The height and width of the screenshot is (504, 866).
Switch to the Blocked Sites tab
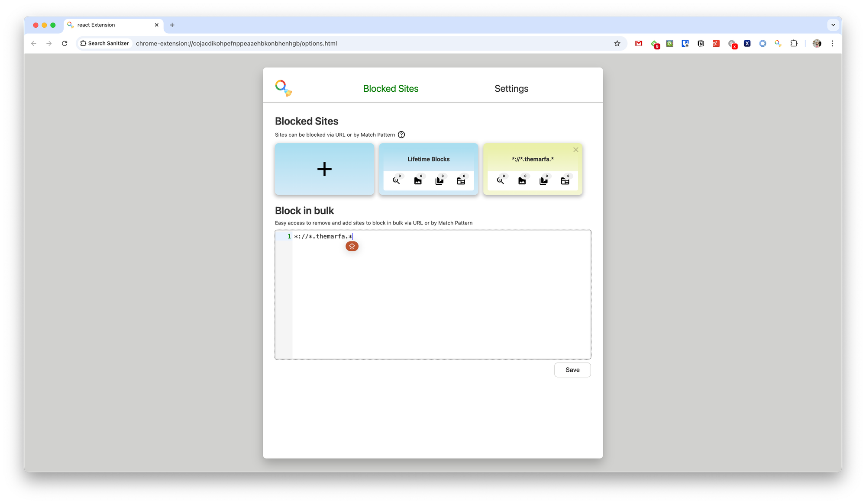391,89
